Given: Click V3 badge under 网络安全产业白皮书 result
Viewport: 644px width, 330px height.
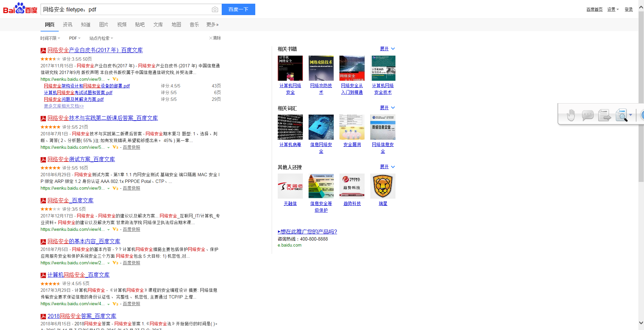Looking at the screenshot, I should tap(115, 79).
